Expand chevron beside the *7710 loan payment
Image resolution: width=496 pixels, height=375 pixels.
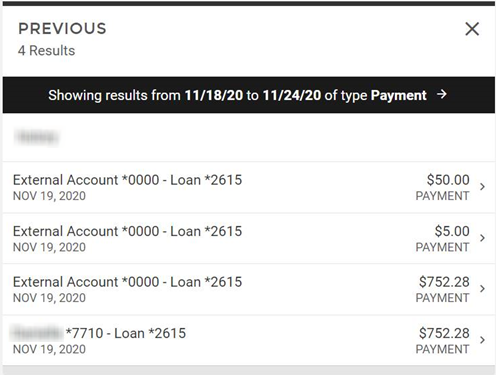[482, 340]
